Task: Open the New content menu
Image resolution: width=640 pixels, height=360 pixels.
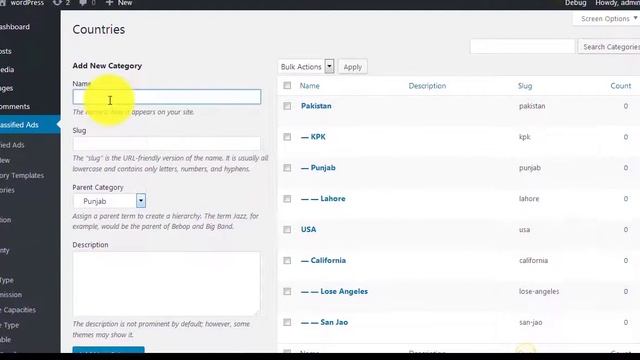Action: pyautogui.click(x=119, y=3)
